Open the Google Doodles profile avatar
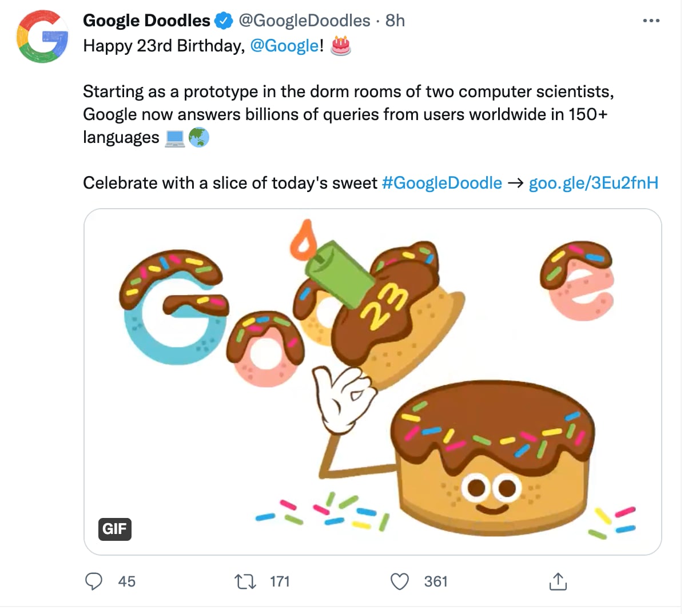This screenshot has height=614, width=700. coord(42,37)
